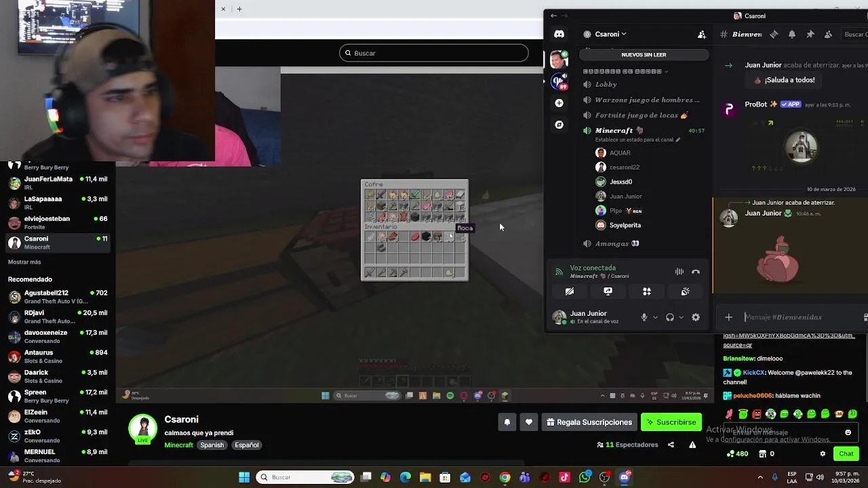Toggle stream notifications bell for Csaroni
This screenshot has height=488, width=868.
pyautogui.click(x=507, y=422)
